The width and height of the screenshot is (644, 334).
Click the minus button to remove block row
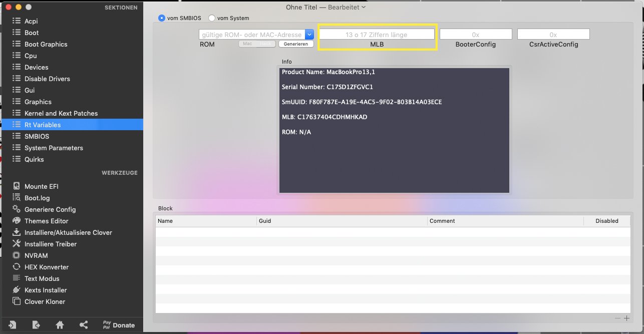click(617, 318)
